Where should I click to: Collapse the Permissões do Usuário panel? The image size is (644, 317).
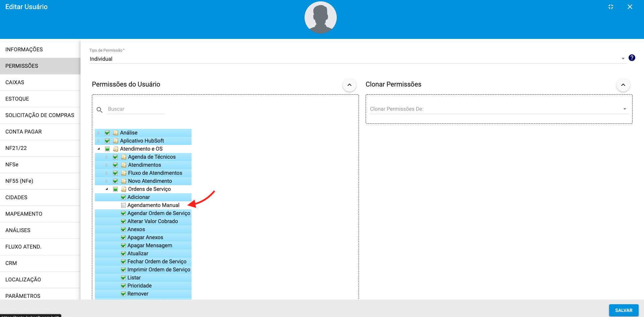pos(350,85)
